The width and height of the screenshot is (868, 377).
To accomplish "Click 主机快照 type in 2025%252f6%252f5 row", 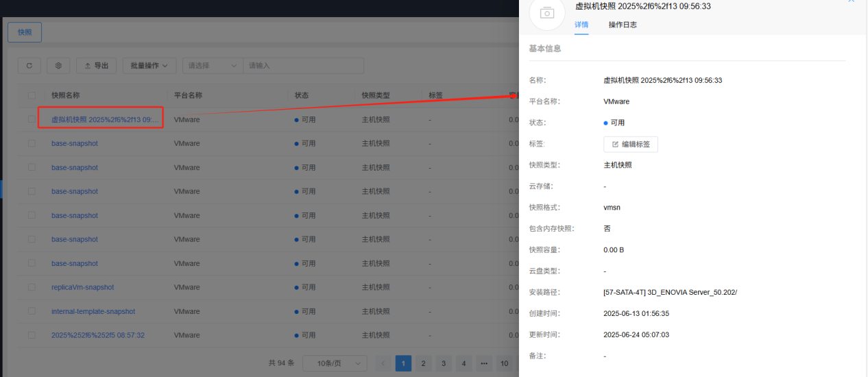I will [x=376, y=335].
